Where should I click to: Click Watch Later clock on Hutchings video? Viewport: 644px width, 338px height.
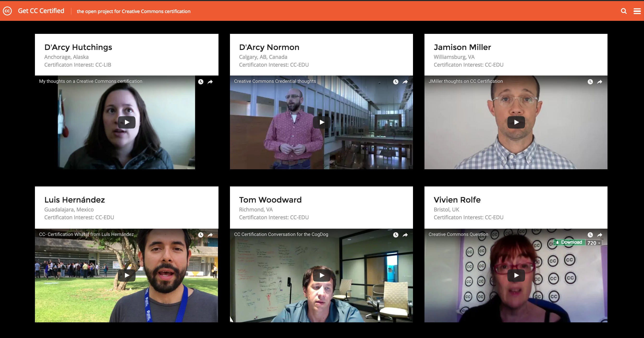(201, 82)
